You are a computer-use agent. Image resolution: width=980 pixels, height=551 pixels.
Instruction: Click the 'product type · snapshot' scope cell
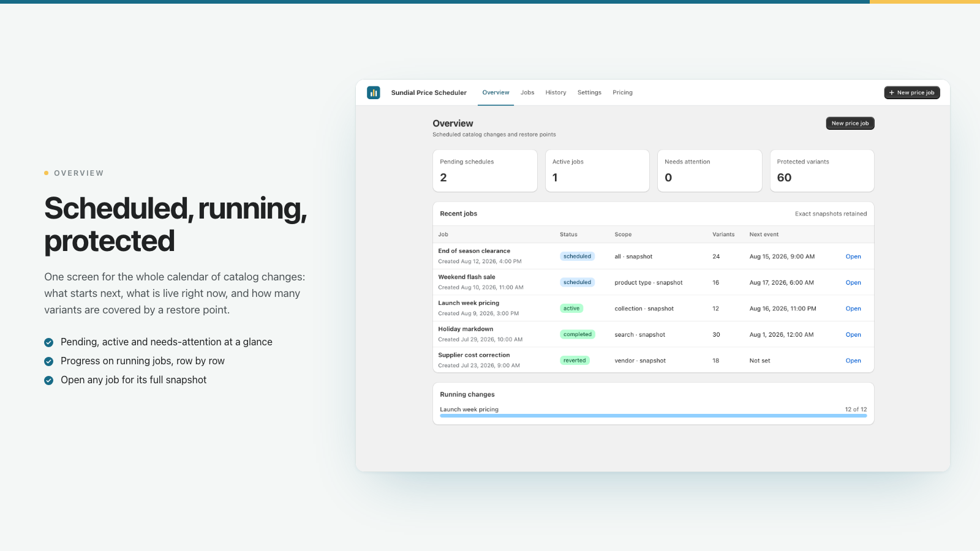point(649,283)
